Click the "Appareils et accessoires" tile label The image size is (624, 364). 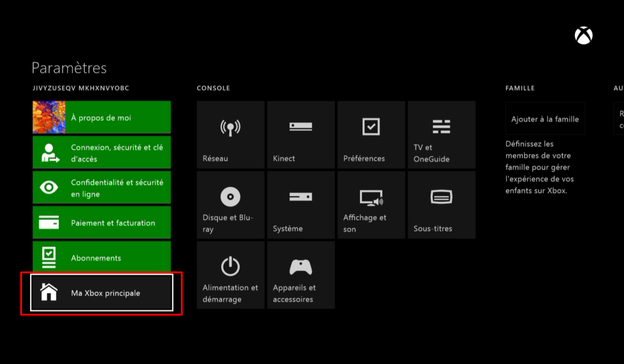point(294,293)
